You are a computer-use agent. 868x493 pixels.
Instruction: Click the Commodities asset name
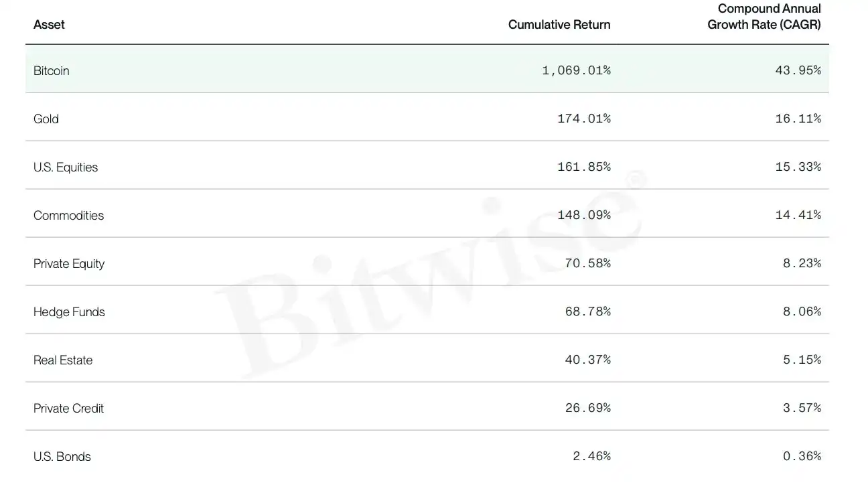69,215
